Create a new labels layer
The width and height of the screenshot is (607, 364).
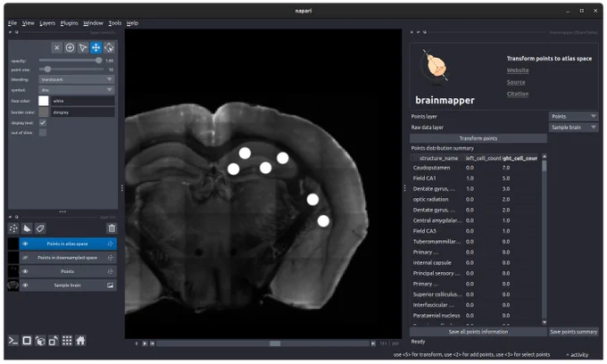tap(40, 228)
